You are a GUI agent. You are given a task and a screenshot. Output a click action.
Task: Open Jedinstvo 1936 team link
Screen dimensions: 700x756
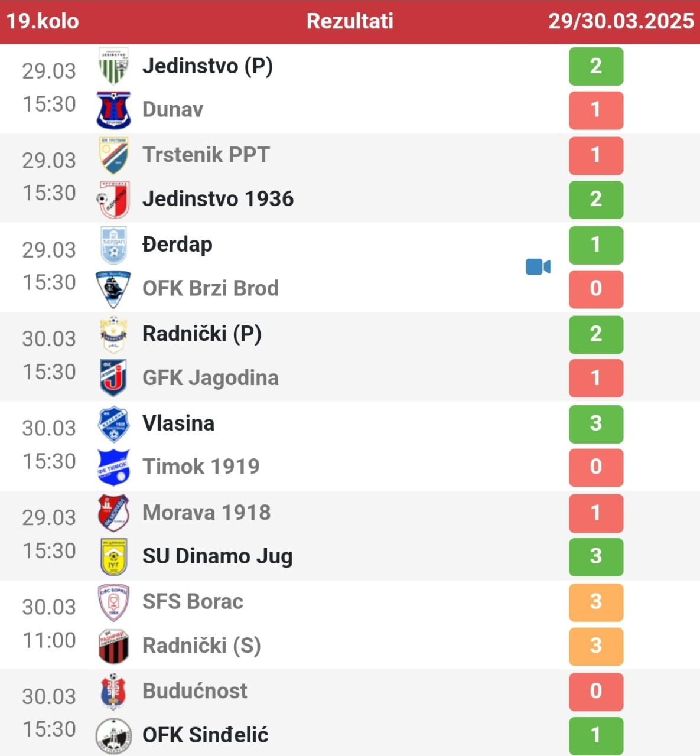pyautogui.click(x=218, y=199)
